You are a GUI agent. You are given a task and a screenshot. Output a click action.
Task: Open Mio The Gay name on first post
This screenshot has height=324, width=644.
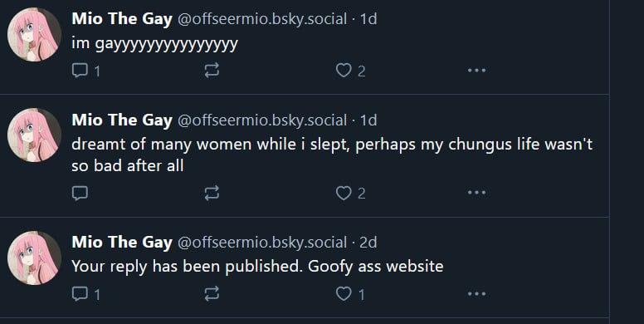coord(122,19)
